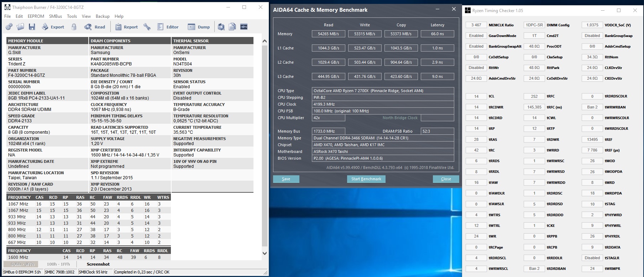Viewport: 644px width, 277px height.
Task: Click the tREF value 13495
Action: (x=592, y=139)
